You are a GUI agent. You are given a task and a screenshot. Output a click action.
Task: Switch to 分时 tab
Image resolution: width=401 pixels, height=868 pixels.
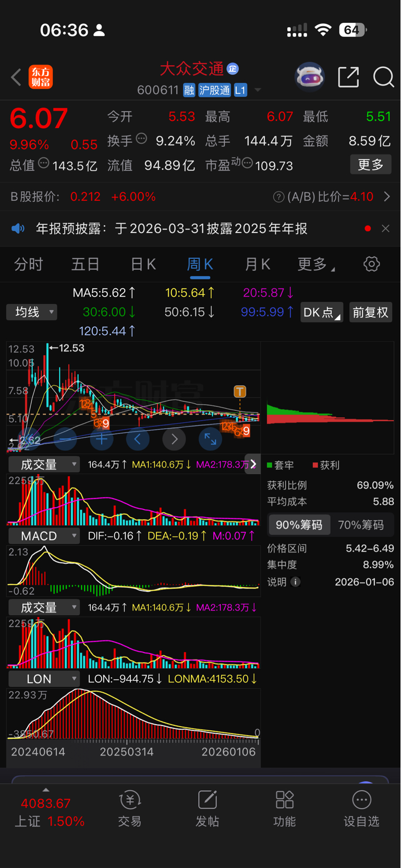pyautogui.click(x=29, y=264)
